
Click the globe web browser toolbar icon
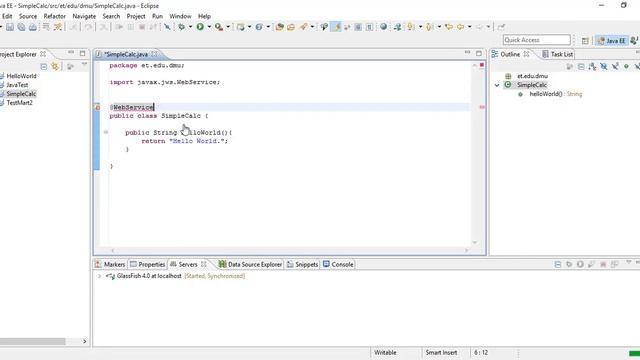(x=383, y=27)
